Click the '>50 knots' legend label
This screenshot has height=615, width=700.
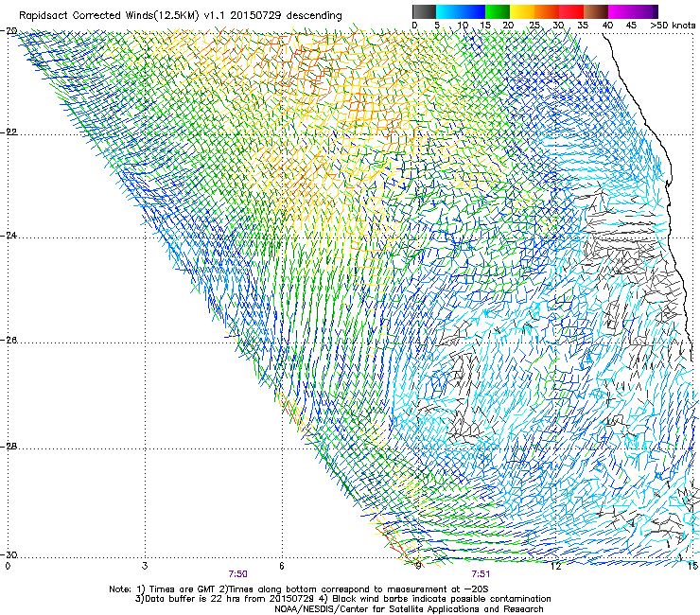pyautogui.click(x=673, y=26)
